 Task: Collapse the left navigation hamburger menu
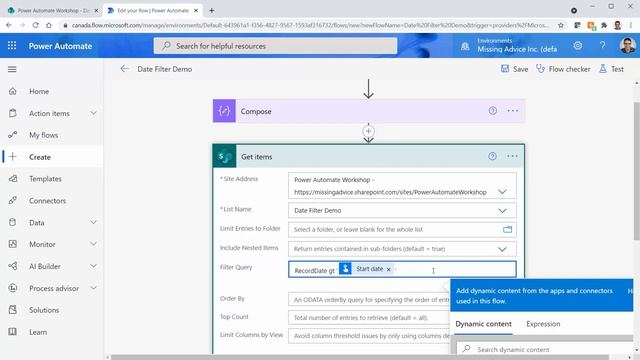pyautogui.click(x=12, y=69)
